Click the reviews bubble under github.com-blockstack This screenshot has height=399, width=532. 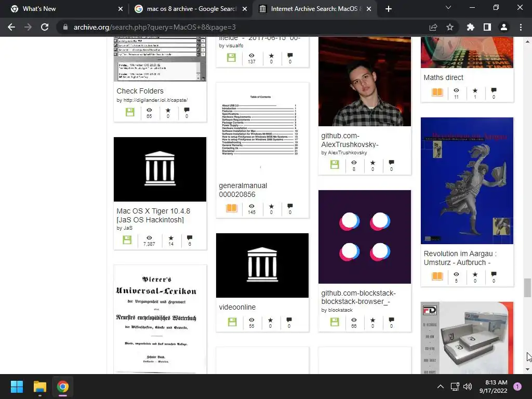392,320
